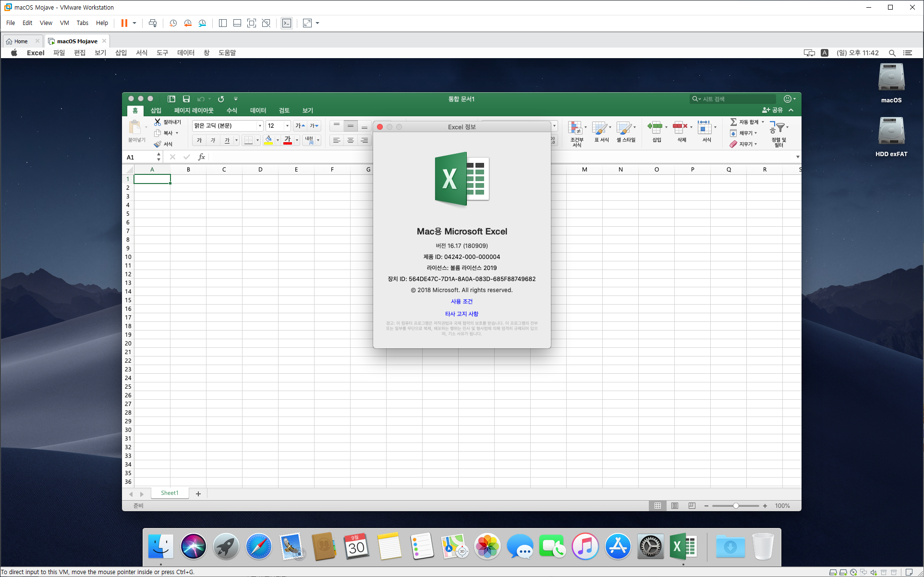
Task: Open System Preferences from the Dock
Action: pos(650,547)
